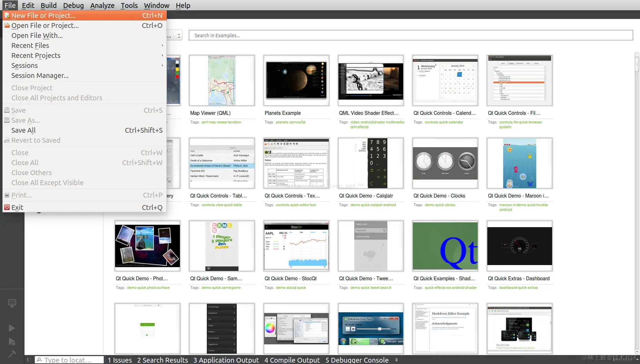Expand the Recent Files submenu arrow
The image size is (640, 364).
[162, 45]
